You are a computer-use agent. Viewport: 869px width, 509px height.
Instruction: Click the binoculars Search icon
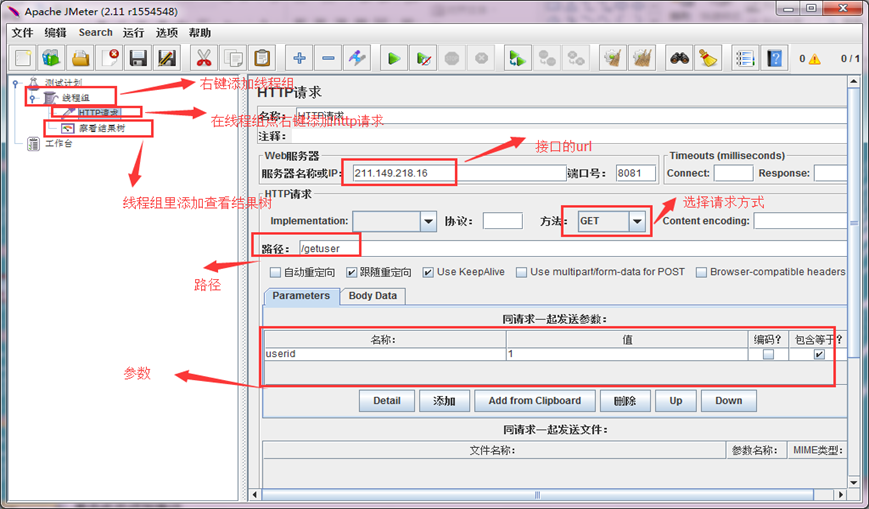[x=680, y=58]
